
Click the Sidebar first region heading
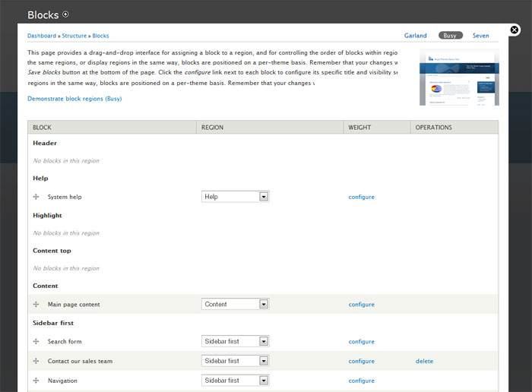click(x=53, y=323)
